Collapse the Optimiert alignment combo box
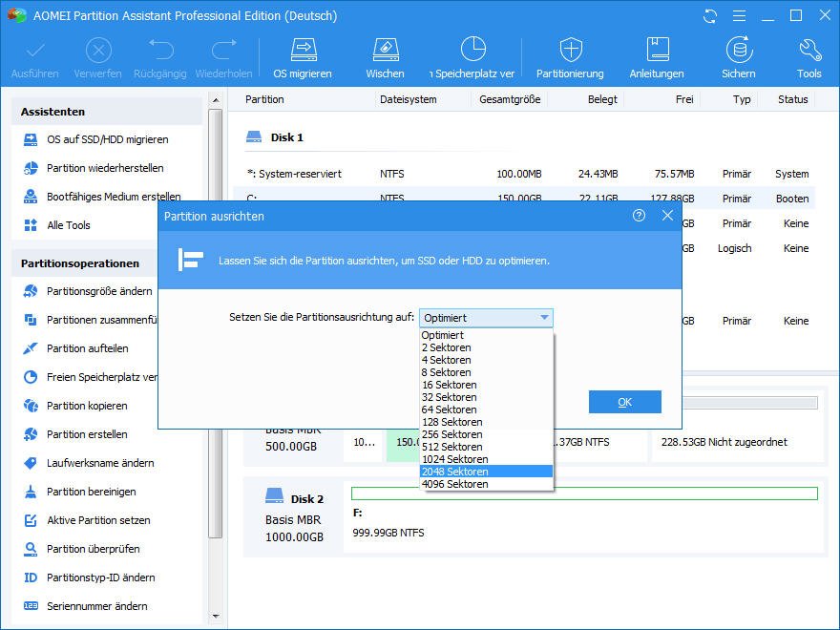 pos(544,318)
